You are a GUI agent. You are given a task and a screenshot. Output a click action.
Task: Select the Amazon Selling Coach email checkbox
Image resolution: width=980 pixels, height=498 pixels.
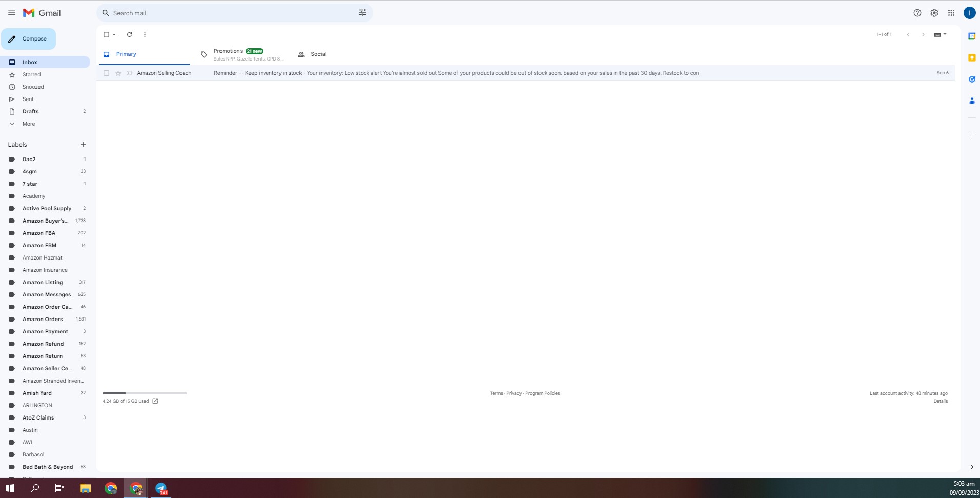click(106, 73)
